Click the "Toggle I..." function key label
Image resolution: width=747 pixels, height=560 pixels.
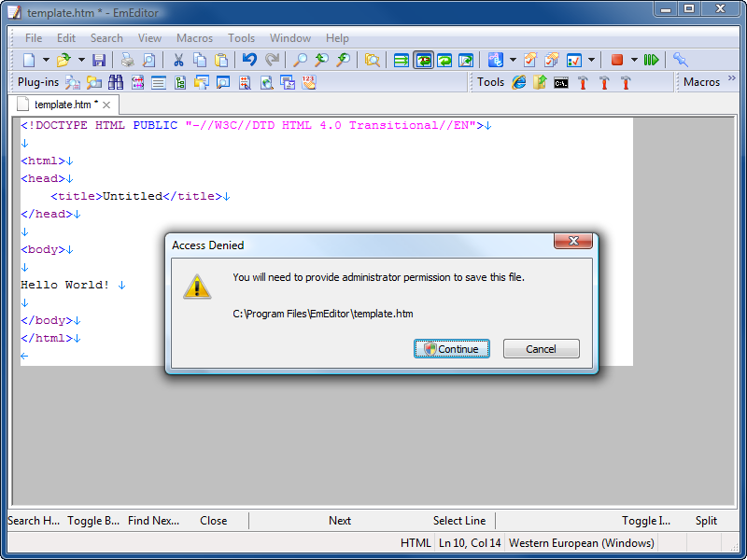pos(646,521)
